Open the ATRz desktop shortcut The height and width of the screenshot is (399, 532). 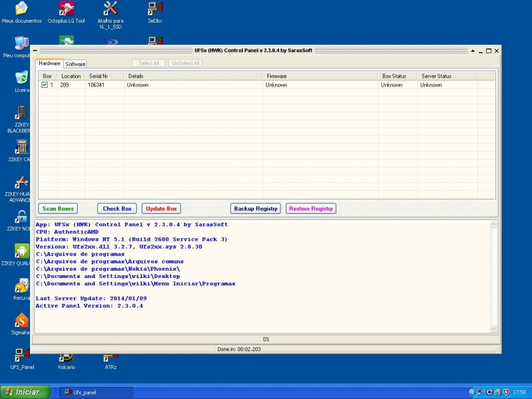pyautogui.click(x=110, y=362)
